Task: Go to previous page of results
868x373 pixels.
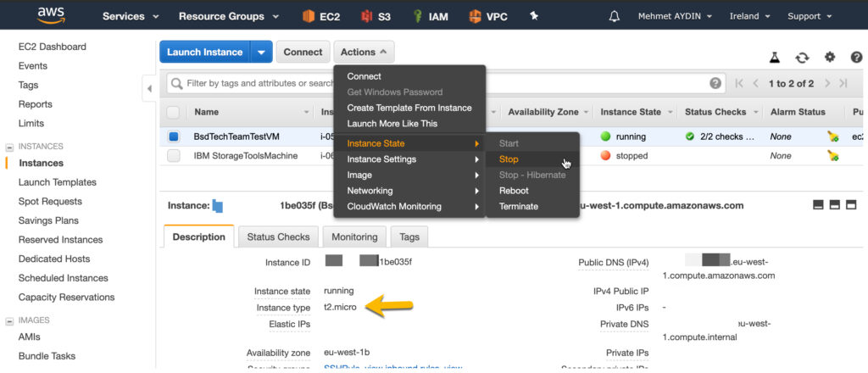Action: pos(755,84)
